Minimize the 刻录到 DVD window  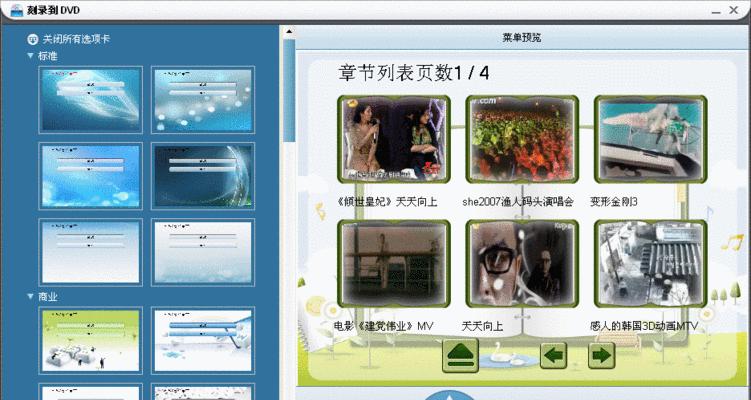(716, 11)
